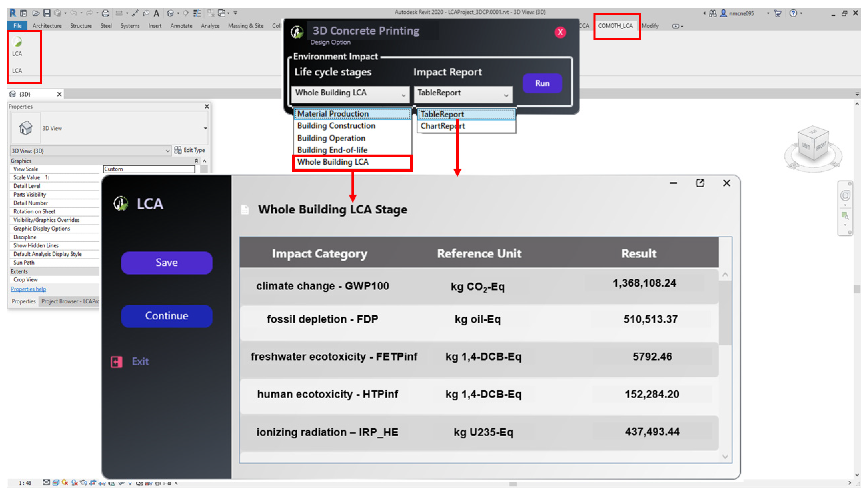The width and height of the screenshot is (868, 496).
Task: Click the Save icon in quick access toolbar
Action: click(47, 13)
